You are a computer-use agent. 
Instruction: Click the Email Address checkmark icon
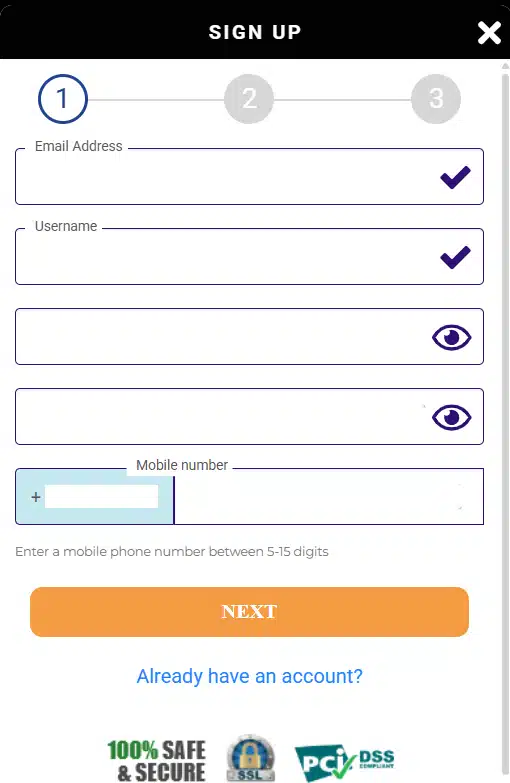tap(455, 177)
